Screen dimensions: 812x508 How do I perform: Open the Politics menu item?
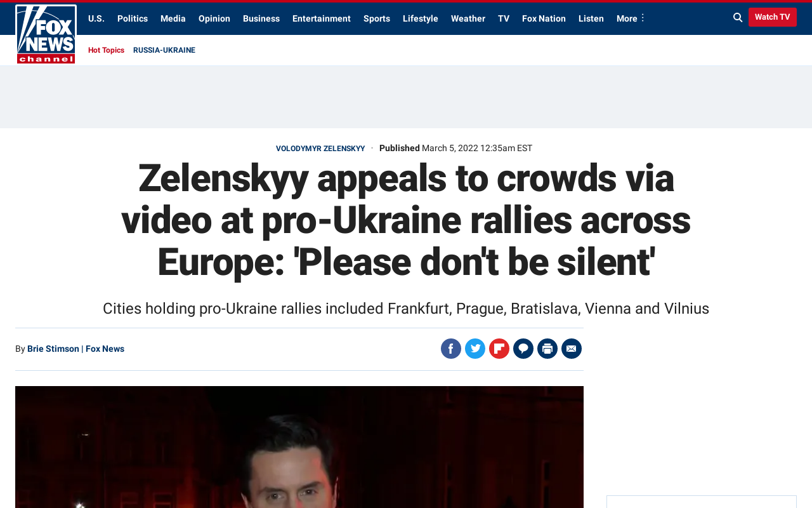click(133, 18)
